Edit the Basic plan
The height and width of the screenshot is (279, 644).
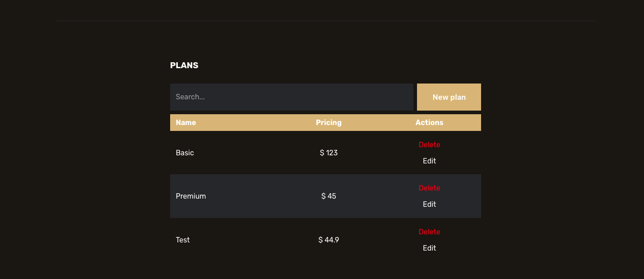(x=429, y=161)
